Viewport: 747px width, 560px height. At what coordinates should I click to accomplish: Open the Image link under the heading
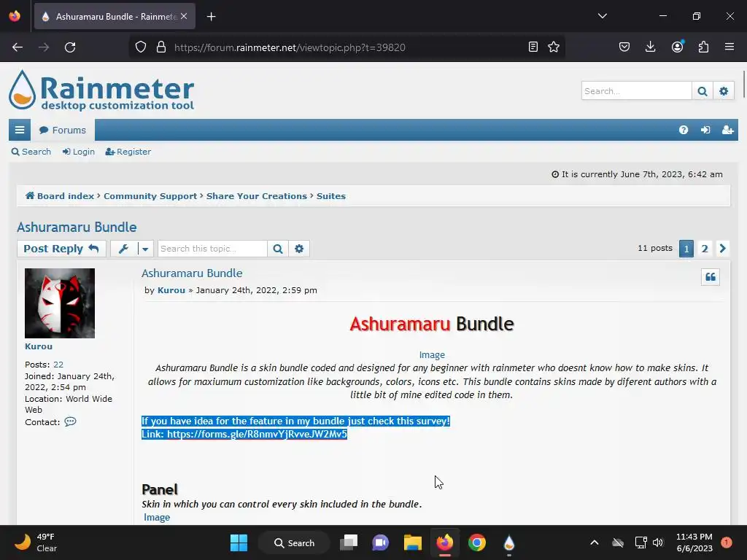coord(432,355)
